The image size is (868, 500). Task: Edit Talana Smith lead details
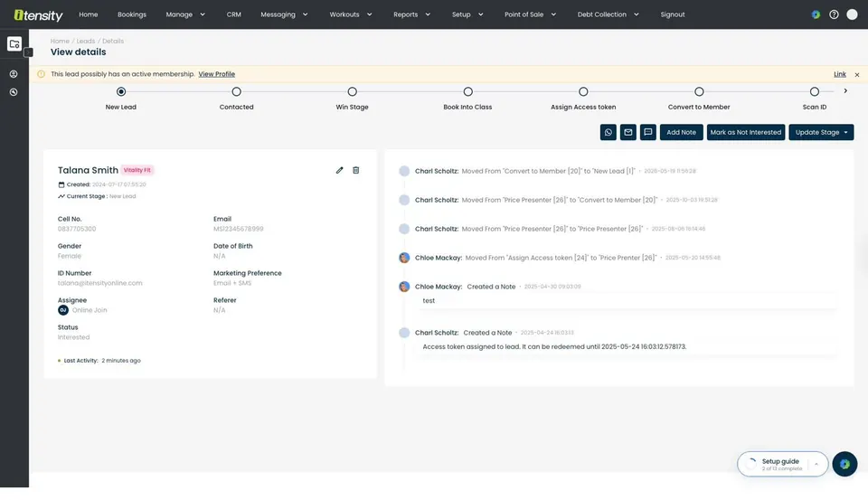point(339,170)
